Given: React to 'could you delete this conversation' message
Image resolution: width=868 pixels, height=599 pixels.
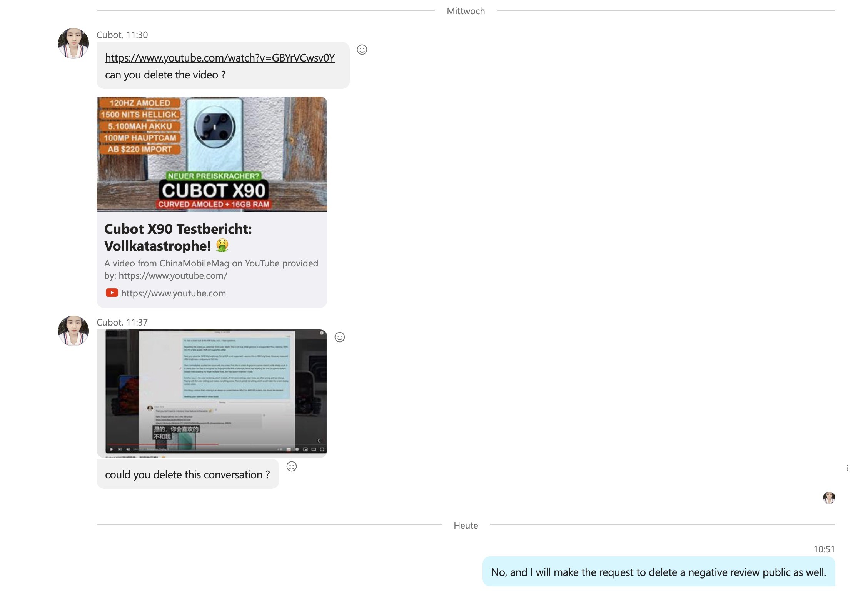Looking at the screenshot, I should tap(292, 466).
